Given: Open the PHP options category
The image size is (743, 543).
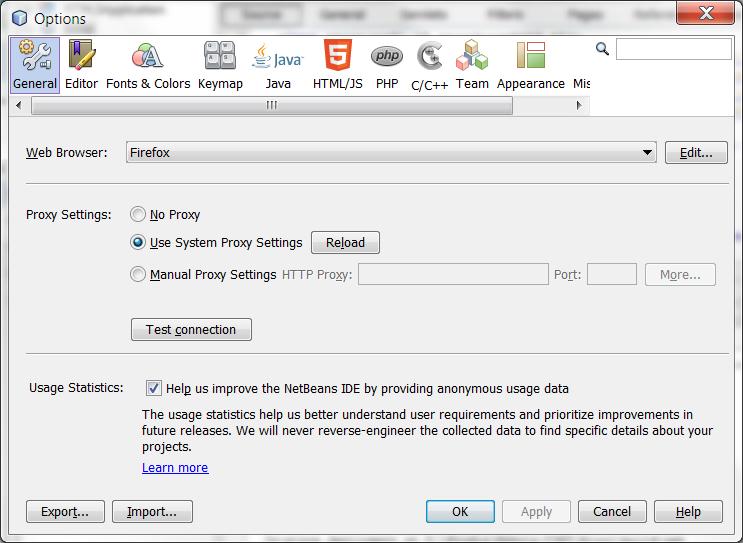Looking at the screenshot, I should pyautogui.click(x=387, y=65).
